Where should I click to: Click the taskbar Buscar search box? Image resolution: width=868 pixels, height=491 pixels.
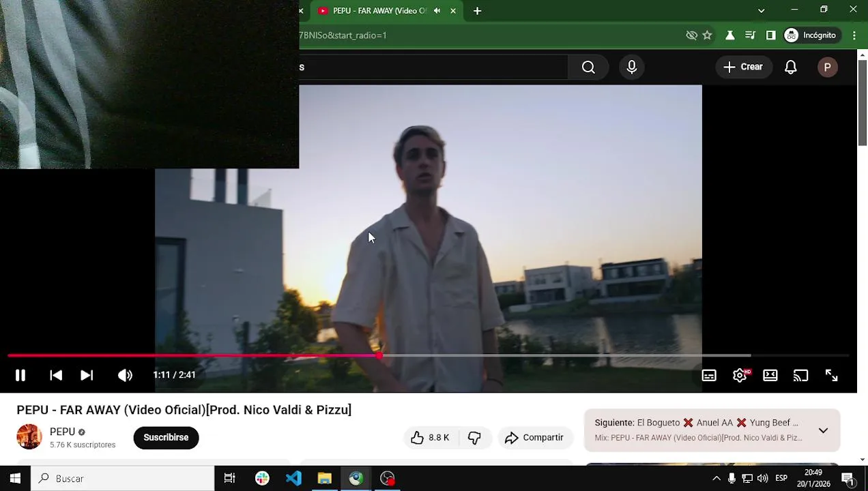[x=123, y=478]
